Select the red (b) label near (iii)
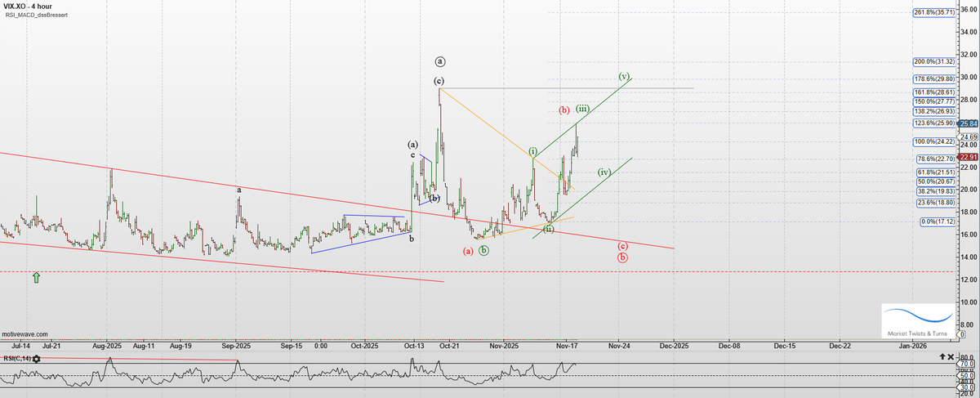The height and width of the screenshot is (398, 980). pos(563,110)
